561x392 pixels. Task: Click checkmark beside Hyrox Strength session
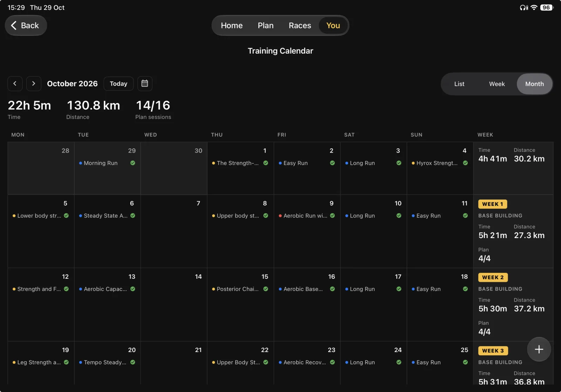(465, 163)
